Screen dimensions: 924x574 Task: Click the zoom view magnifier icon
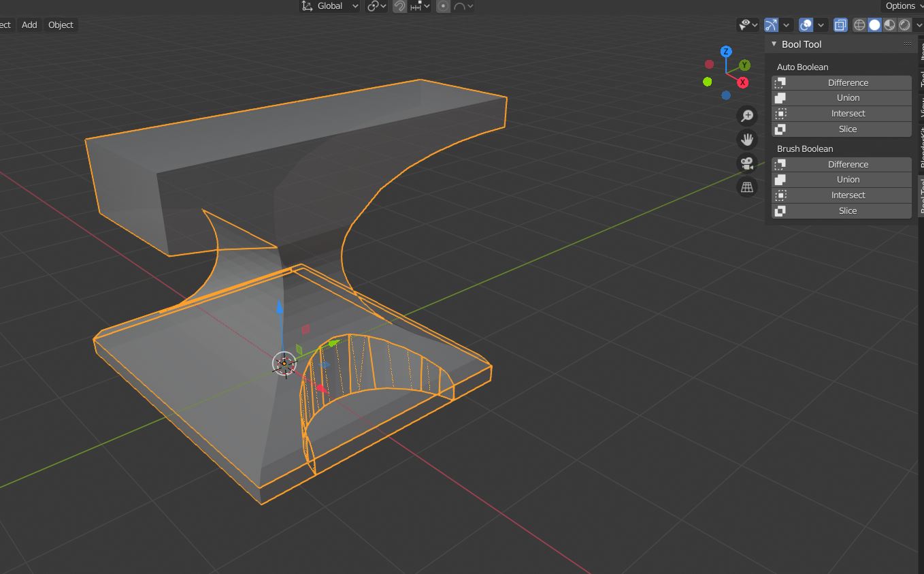[747, 116]
